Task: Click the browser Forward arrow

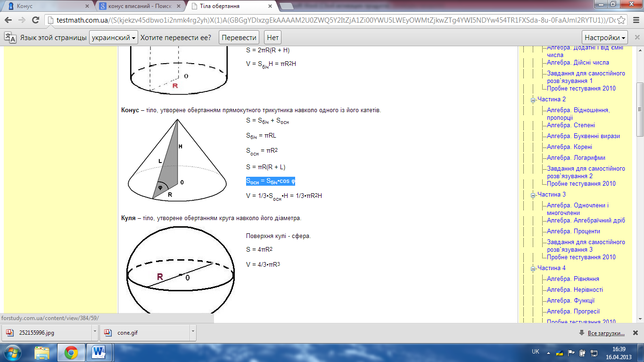Action: click(22, 20)
